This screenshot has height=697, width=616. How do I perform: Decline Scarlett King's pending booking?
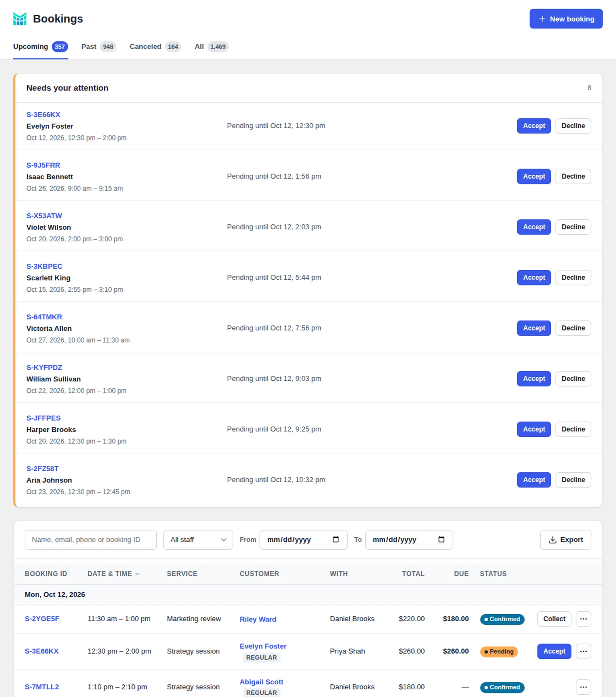click(573, 277)
